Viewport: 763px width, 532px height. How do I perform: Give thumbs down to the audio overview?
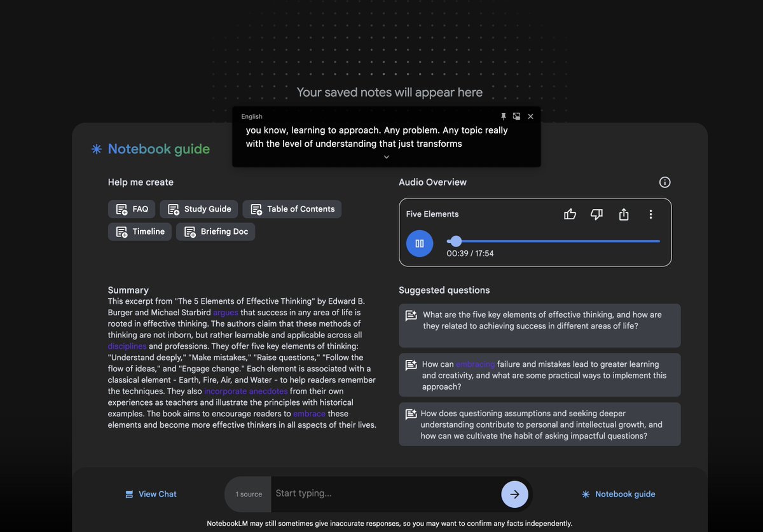(x=596, y=214)
